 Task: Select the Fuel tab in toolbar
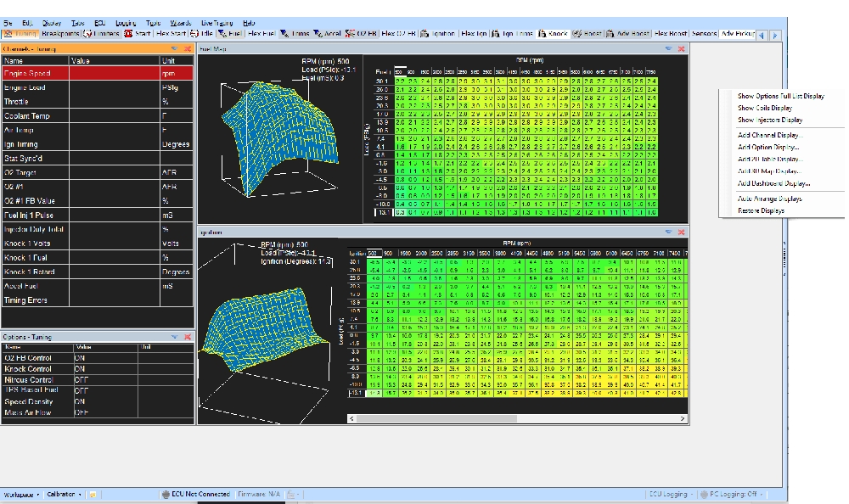228,34
